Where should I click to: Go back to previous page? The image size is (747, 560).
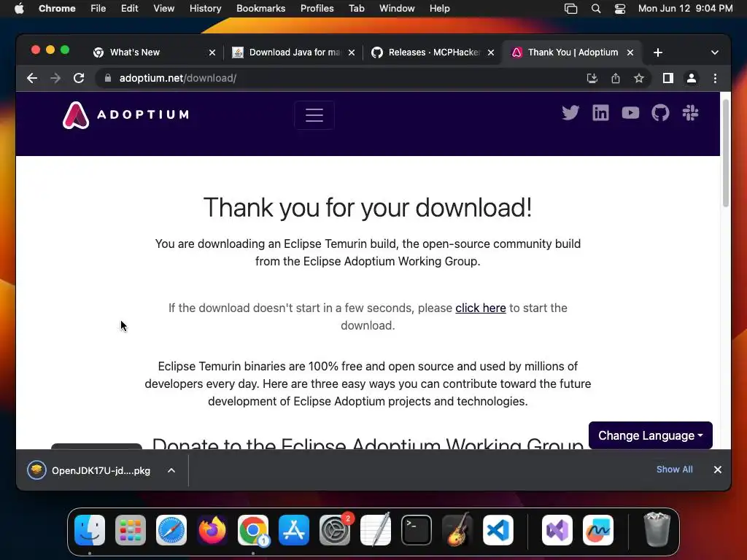pyautogui.click(x=32, y=78)
